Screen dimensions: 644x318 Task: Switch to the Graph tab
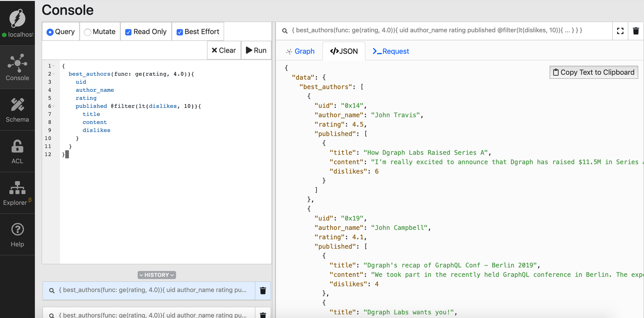coord(300,51)
